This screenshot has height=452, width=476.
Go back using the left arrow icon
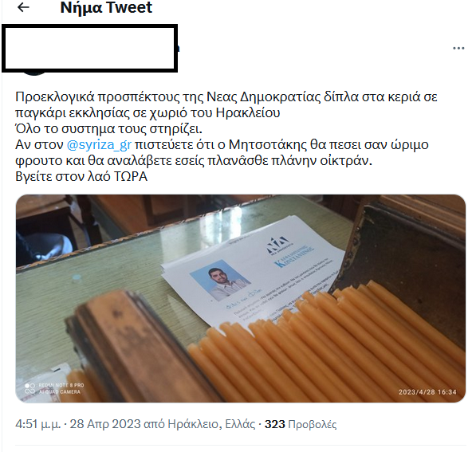23,7
